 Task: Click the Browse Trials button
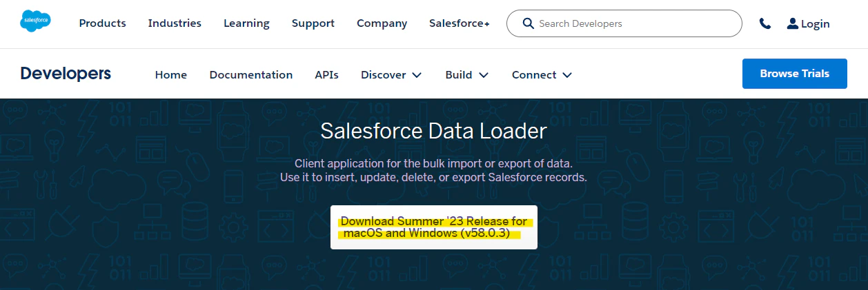click(794, 74)
